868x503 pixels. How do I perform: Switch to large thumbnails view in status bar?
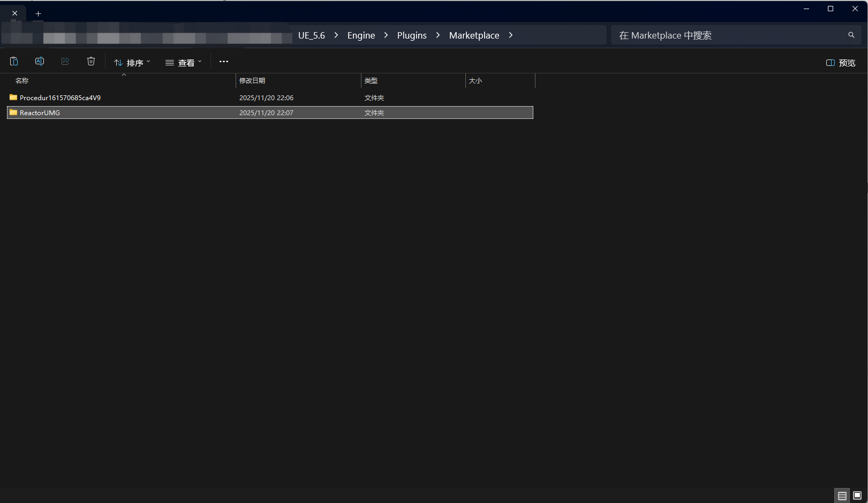[x=857, y=496]
